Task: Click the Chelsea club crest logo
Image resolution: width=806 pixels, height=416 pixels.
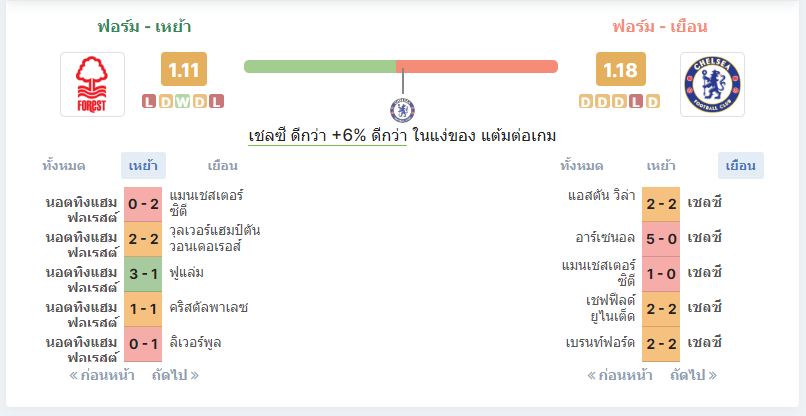Action: click(x=712, y=84)
